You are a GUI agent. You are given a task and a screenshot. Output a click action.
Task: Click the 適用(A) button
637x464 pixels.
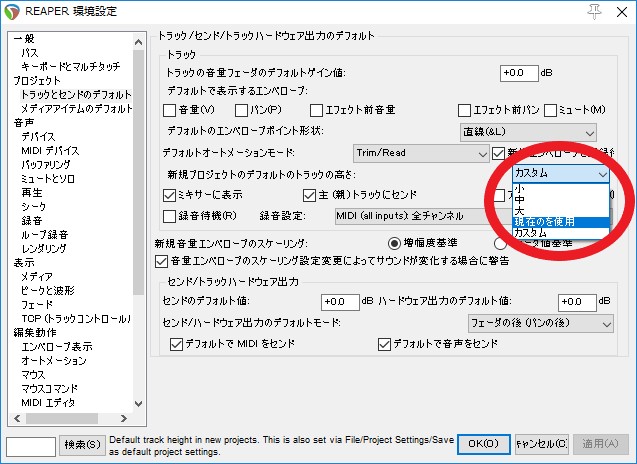(600, 444)
